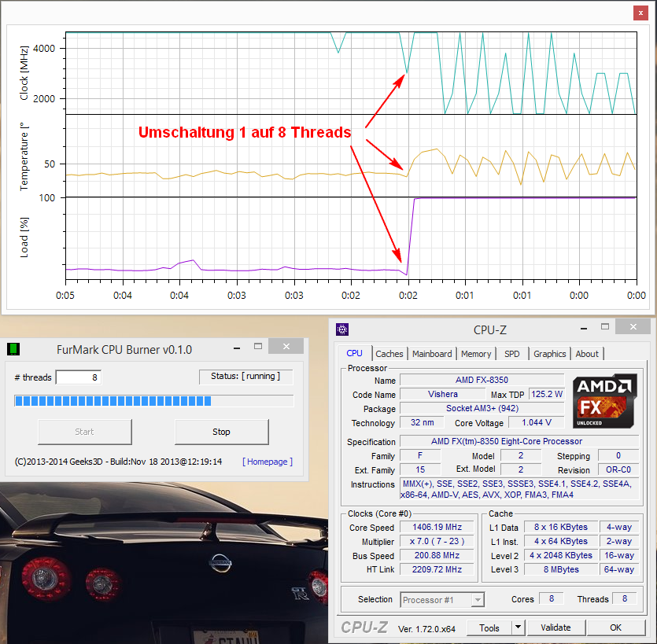Close the FurMark CPU Burner window

pos(286,346)
